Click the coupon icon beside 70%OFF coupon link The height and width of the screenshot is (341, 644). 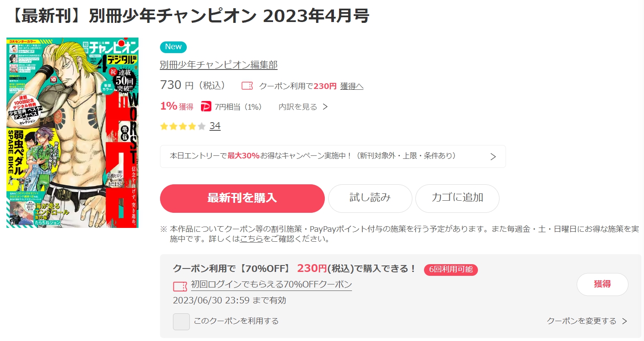coord(180,286)
